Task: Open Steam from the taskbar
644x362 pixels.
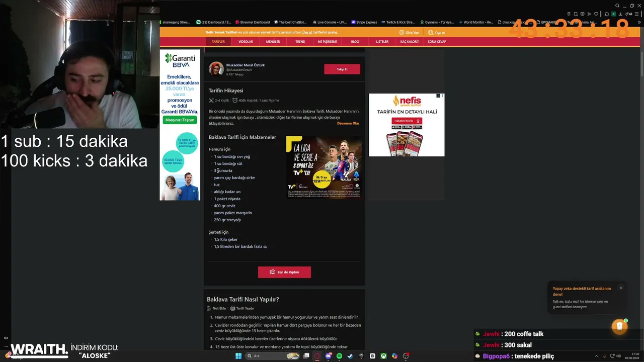Action: 351,356
